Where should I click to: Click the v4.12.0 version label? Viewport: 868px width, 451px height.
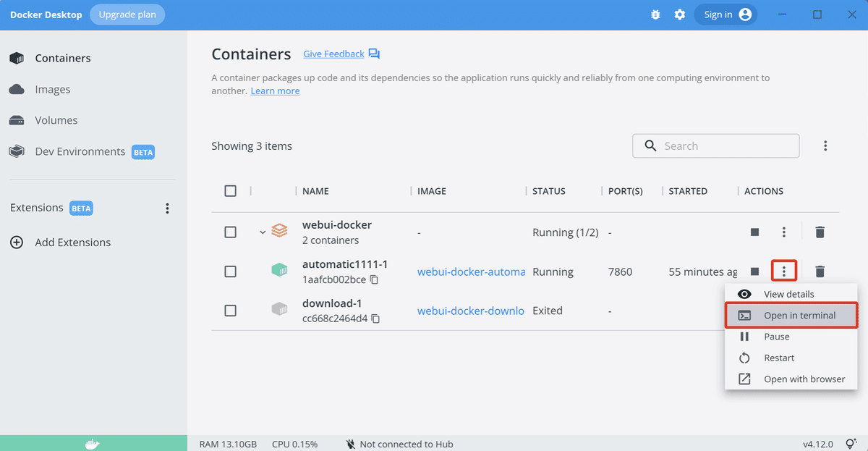(x=818, y=444)
